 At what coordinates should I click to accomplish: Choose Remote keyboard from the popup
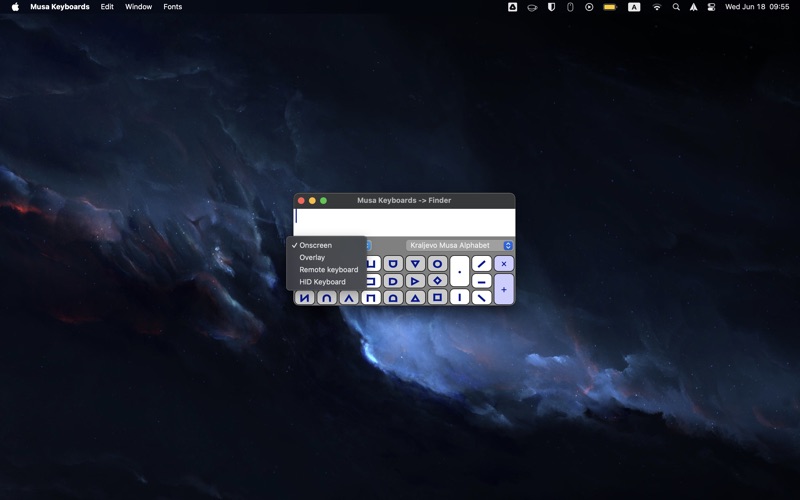tap(327, 270)
